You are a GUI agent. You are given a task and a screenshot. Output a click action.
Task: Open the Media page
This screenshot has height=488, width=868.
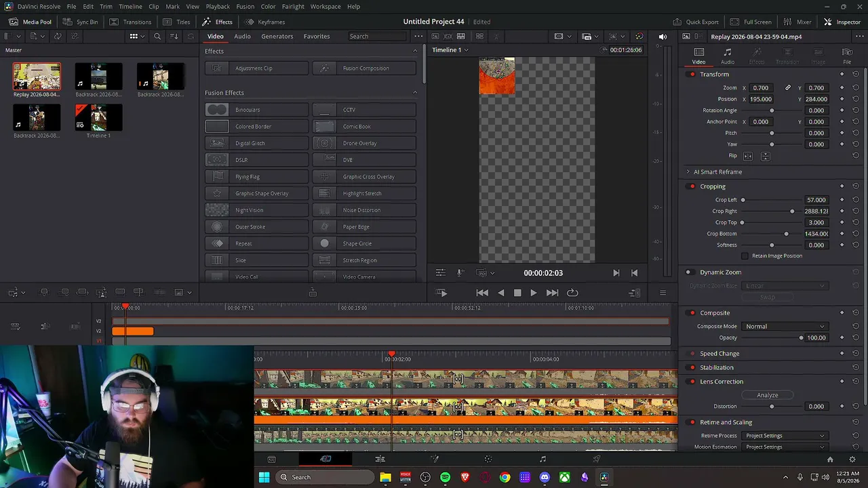(x=271, y=460)
